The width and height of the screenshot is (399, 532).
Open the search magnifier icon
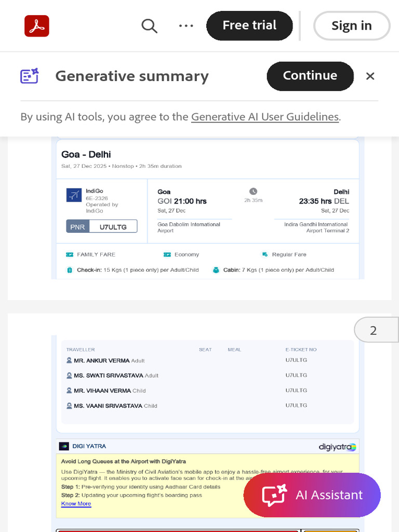click(149, 26)
